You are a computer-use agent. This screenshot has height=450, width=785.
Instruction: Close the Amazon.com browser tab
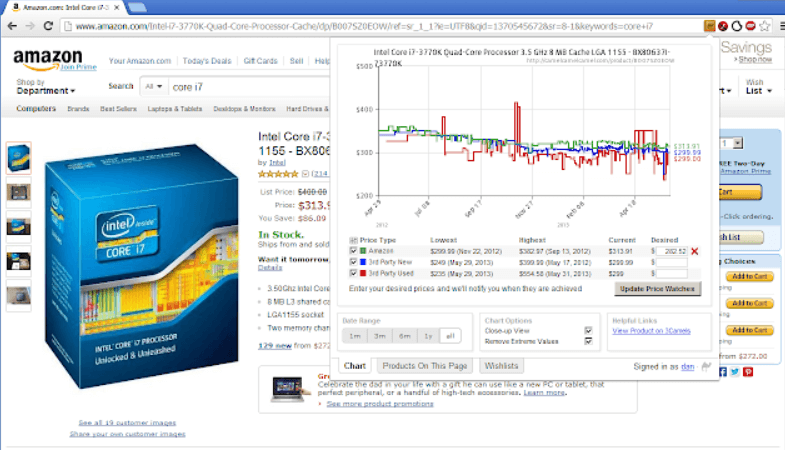pos(117,8)
